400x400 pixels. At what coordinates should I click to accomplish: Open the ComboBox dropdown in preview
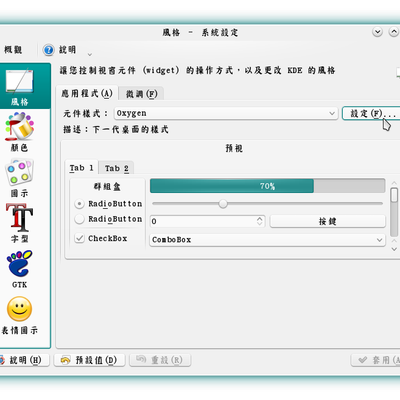click(268, 240)
